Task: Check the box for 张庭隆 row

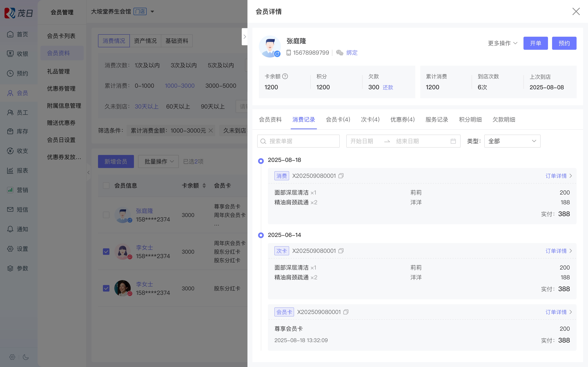Action: point(106,215)
